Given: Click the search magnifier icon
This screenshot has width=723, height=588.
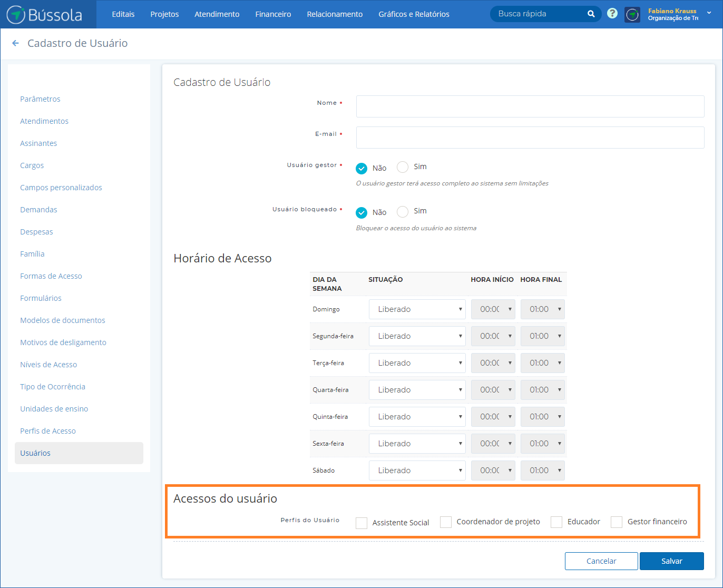Looking at the screenshot, I should (x=591, y=14).
